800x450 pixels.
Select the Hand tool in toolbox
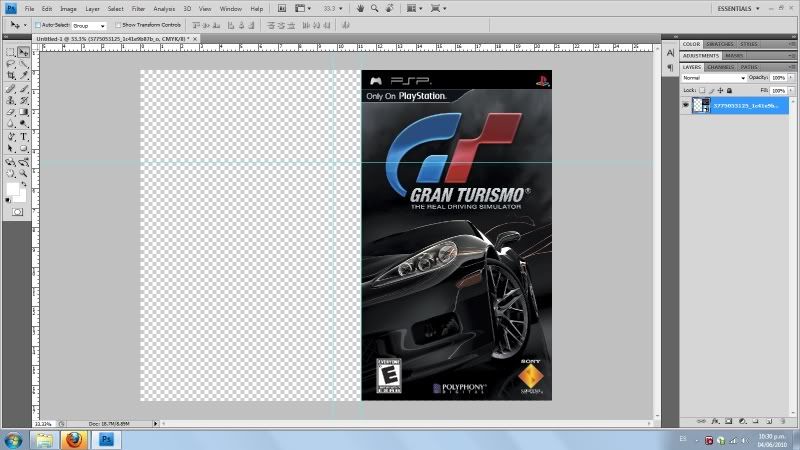pos(10,174)
